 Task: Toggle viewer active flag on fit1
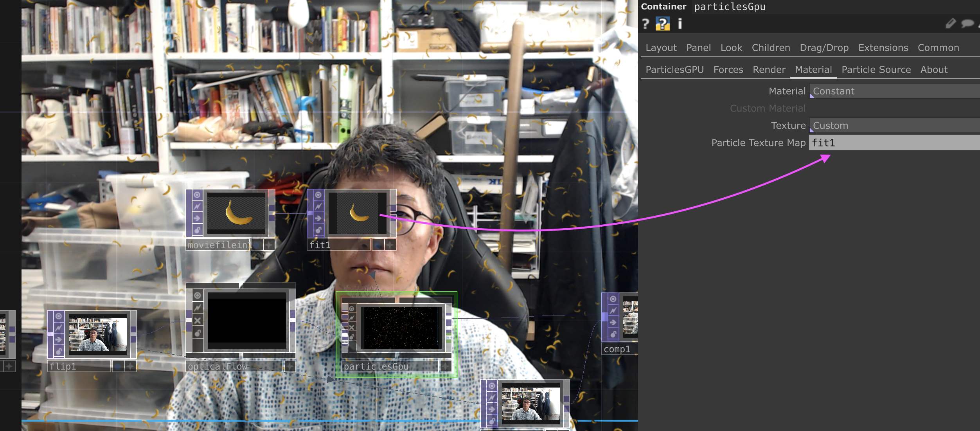pos(318,195)
